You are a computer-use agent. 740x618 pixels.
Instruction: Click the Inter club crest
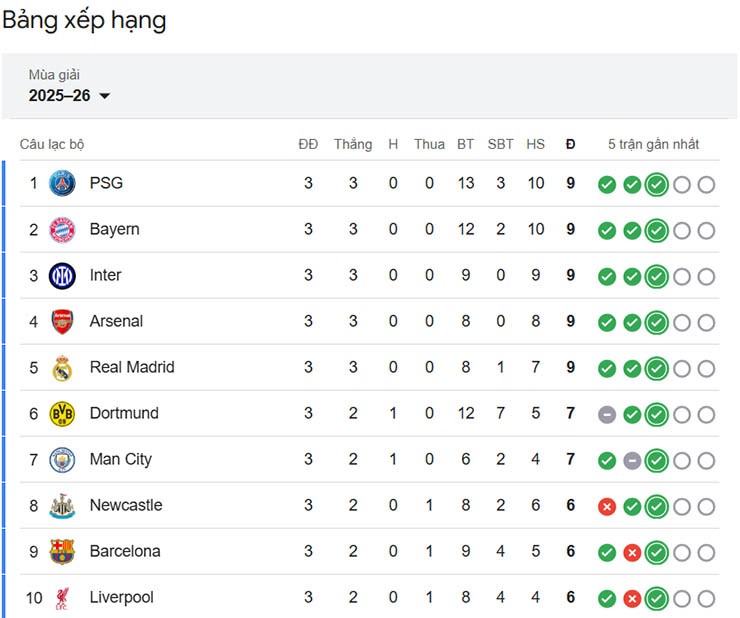pyautogui.click(x=62, y=275)
